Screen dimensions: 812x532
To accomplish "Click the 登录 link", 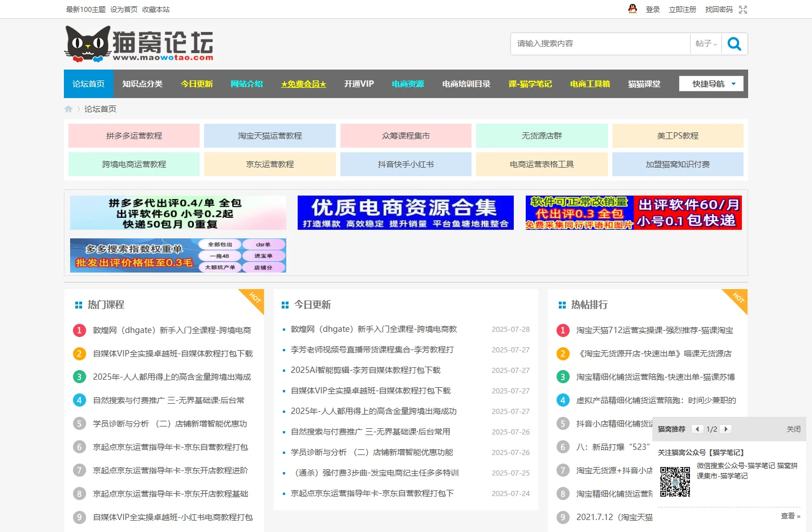I will tap(653, 10).
